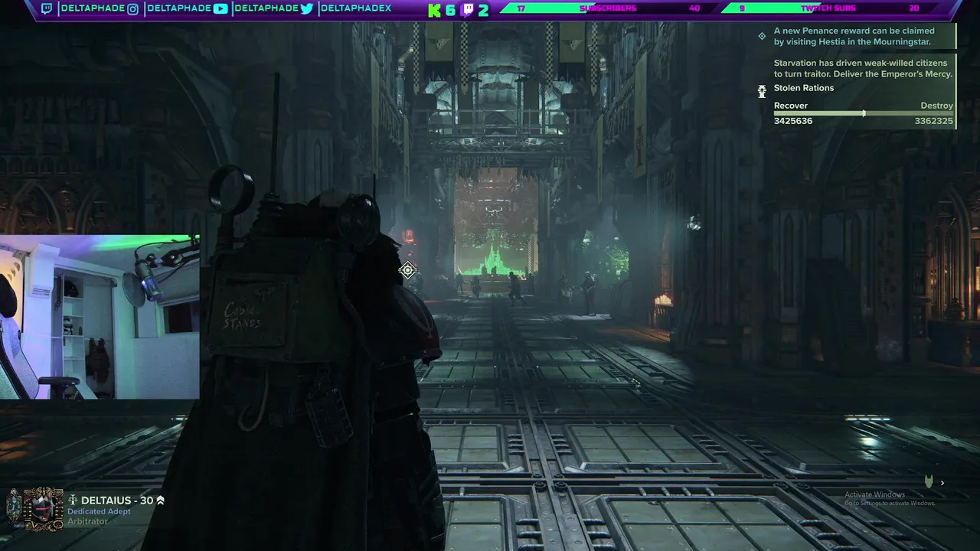The height and width of the screenshot is (551, 980).
Task: Click the 'Arbitrator' class label
Action: (x=87, y=521)
